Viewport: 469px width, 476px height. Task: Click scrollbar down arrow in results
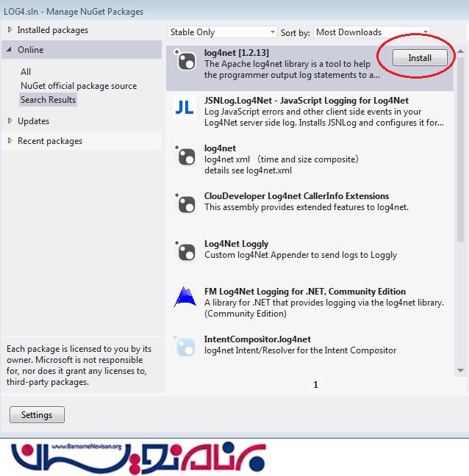(x=460, y=371)
